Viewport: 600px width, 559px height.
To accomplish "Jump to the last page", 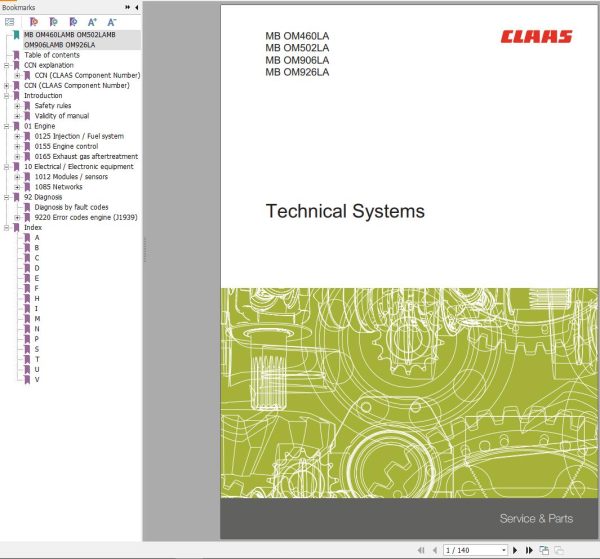I will pyautogui.click(x=529, y=550).
